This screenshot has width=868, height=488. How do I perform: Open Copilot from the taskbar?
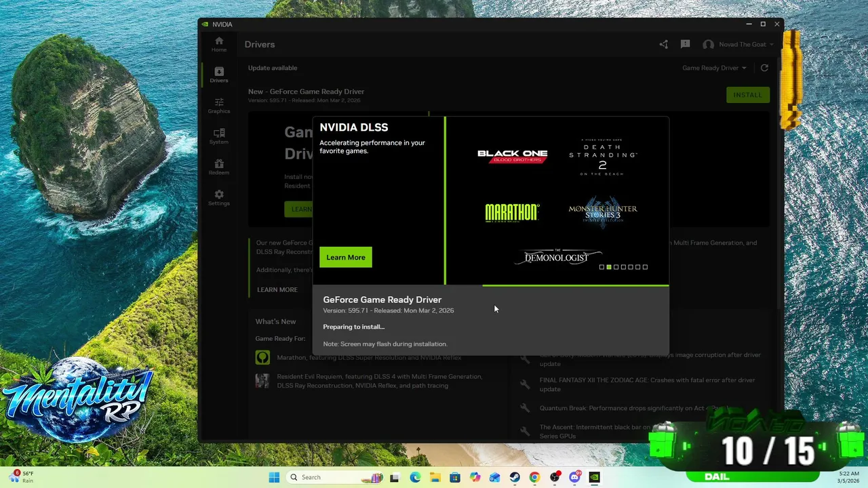[475, 477]
